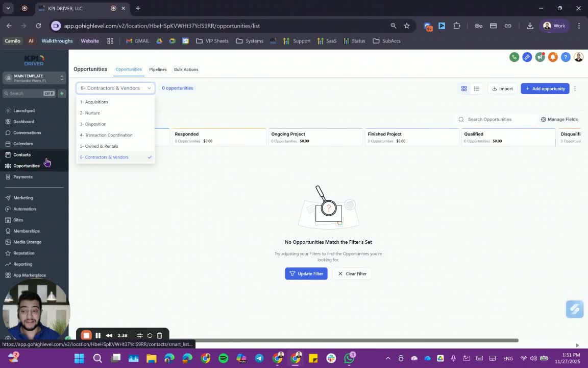
Task: Open the Work profile menu in Chrome
Action: tap(554, 26)
